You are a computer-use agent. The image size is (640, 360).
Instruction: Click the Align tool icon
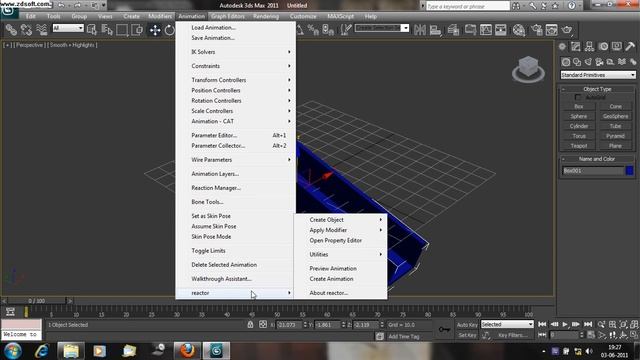coord(435,30)
